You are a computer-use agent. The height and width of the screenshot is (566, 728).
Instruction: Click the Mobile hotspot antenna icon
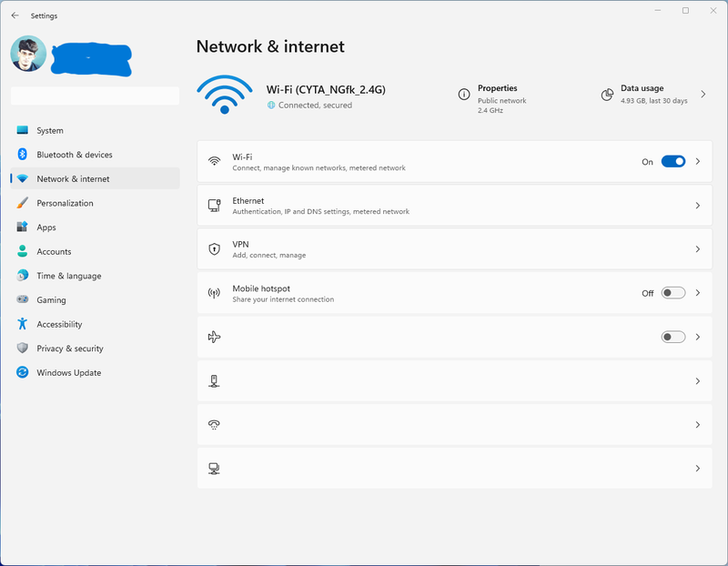[x=215, y=293]
